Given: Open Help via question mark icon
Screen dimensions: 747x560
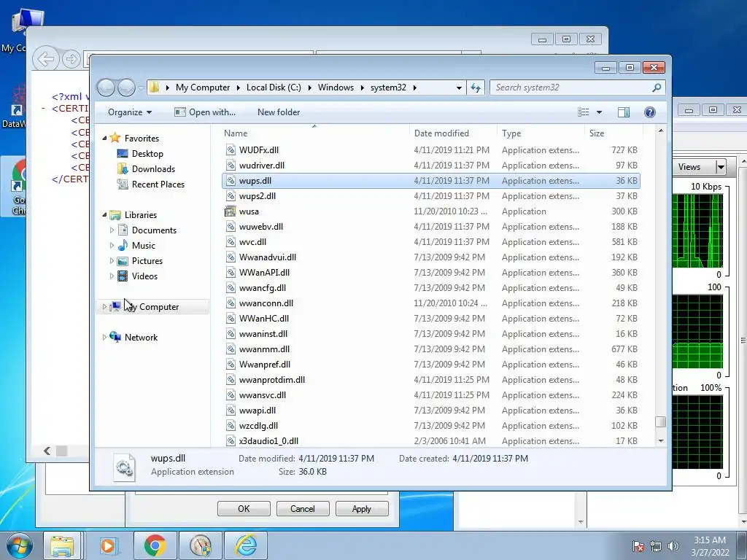Looking at the screenshot, I should (x=649, y=112).
